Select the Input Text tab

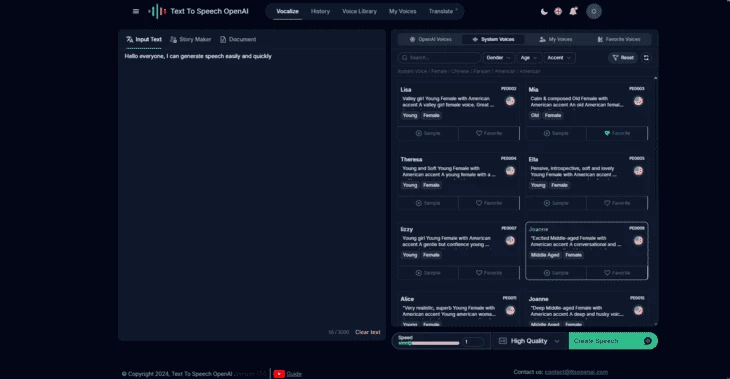[144, 40]
